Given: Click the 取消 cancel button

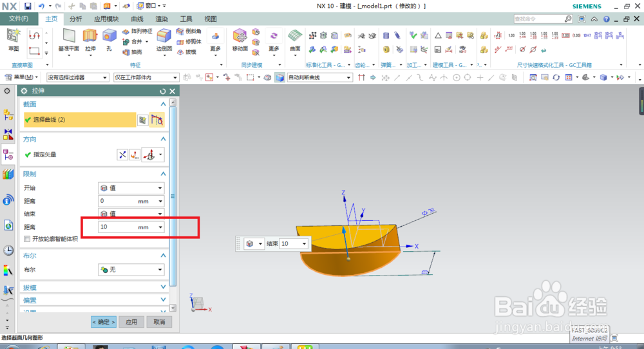Looking at the screenshot, I should pyautogui.click(x=159, y=322).
